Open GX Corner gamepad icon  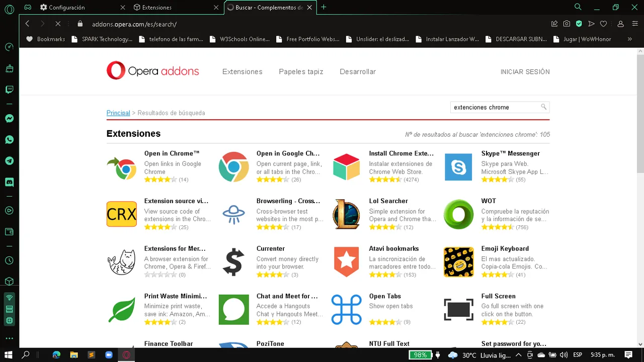point(28,8)
